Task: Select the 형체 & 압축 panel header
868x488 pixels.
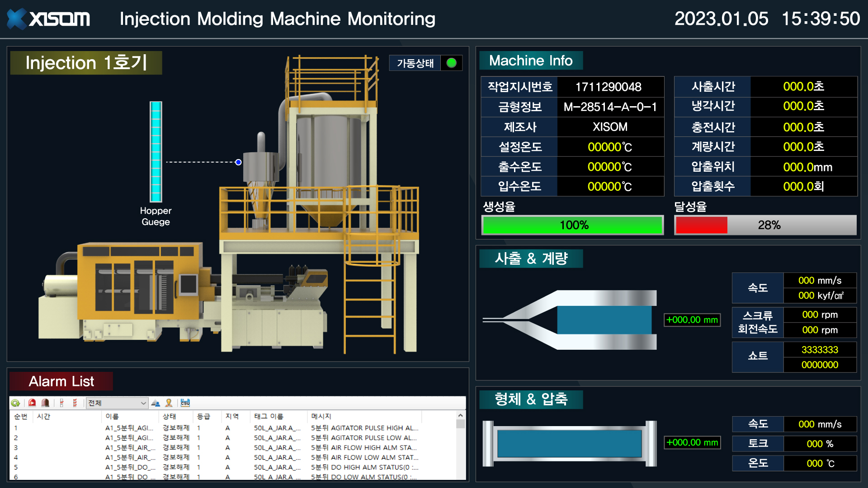Action: coord(531,399)
